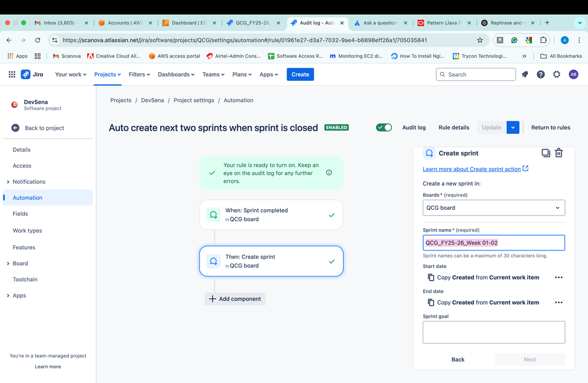Expand the Board sidebar section

(x=8, y=263)
